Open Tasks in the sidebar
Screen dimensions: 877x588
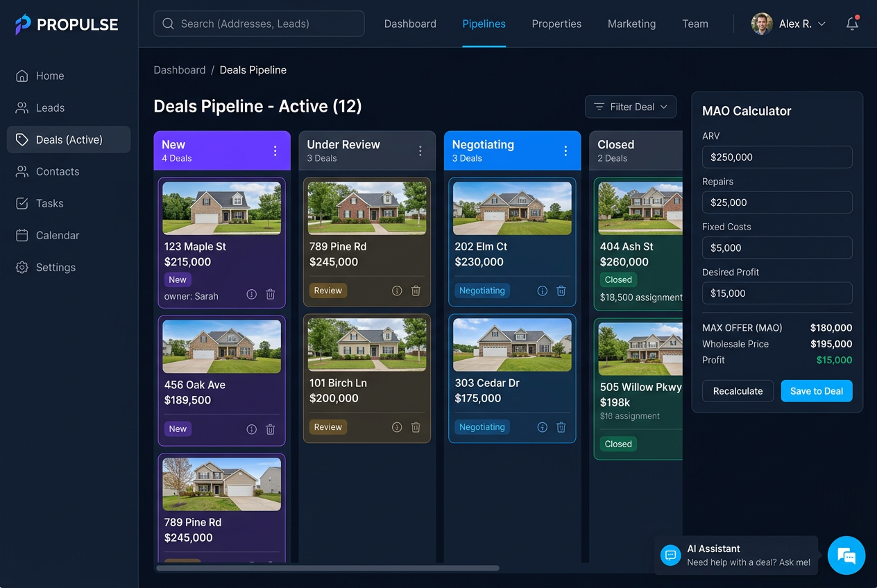pyautogui.click(x=68, y=203)
